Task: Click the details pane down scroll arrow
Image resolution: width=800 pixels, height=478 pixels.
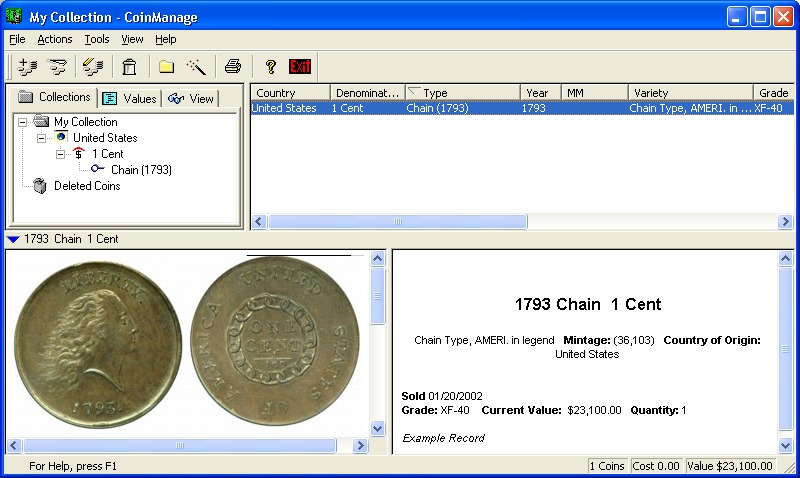Action: (x=786, y=445)
